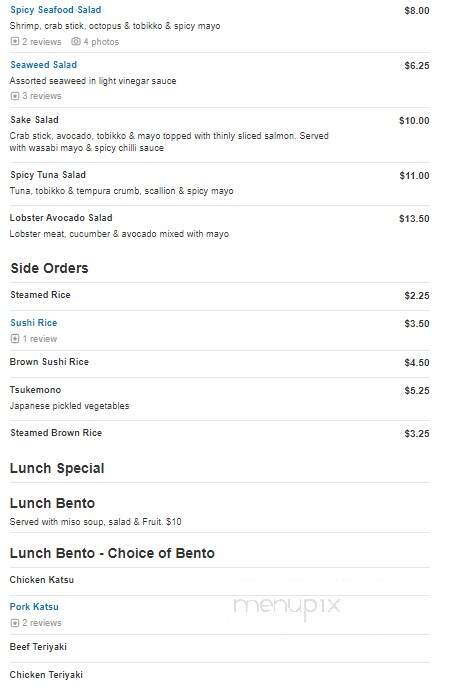Select the Sake Salad menu item
The width and height of the screenshot is (466, 688).
[34, 119]
